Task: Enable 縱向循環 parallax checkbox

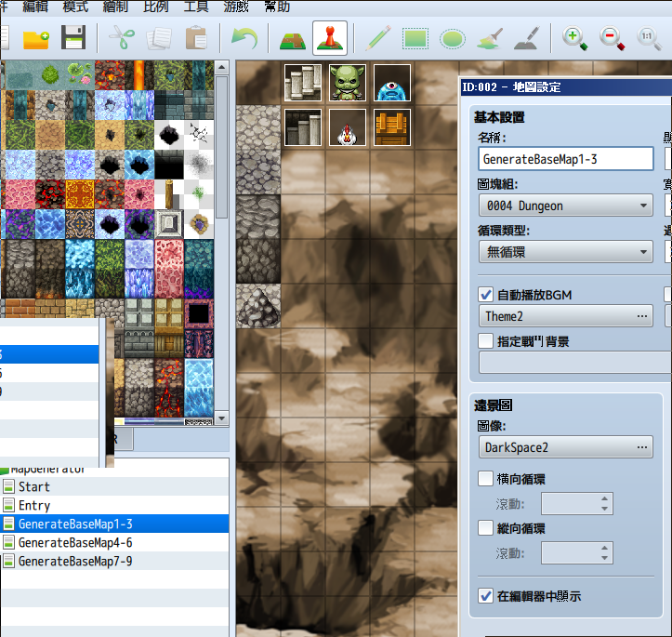Action: pyautogui.click(x=485, y=528)
